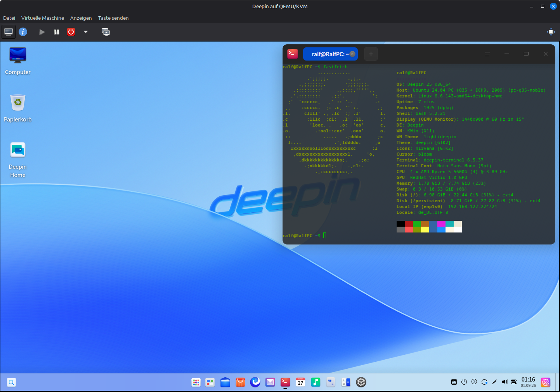560x392 pixels.
Task: Click the Run virtual machine play button
Action: coord(42,32)
